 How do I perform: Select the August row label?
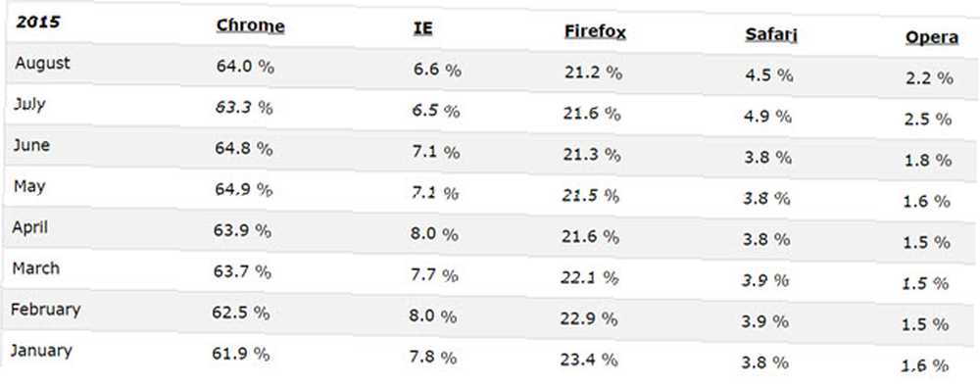click(42, 63)
